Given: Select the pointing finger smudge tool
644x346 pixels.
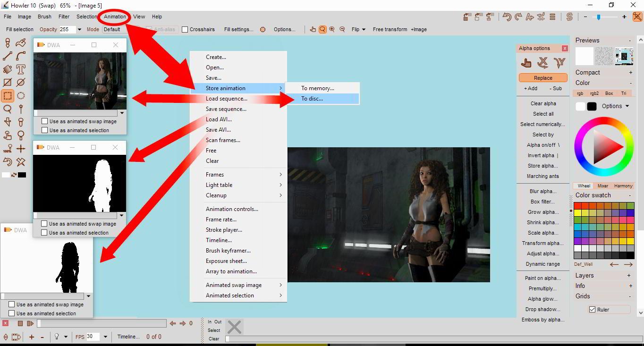Looking at the screenshot, I should [8, 135].
